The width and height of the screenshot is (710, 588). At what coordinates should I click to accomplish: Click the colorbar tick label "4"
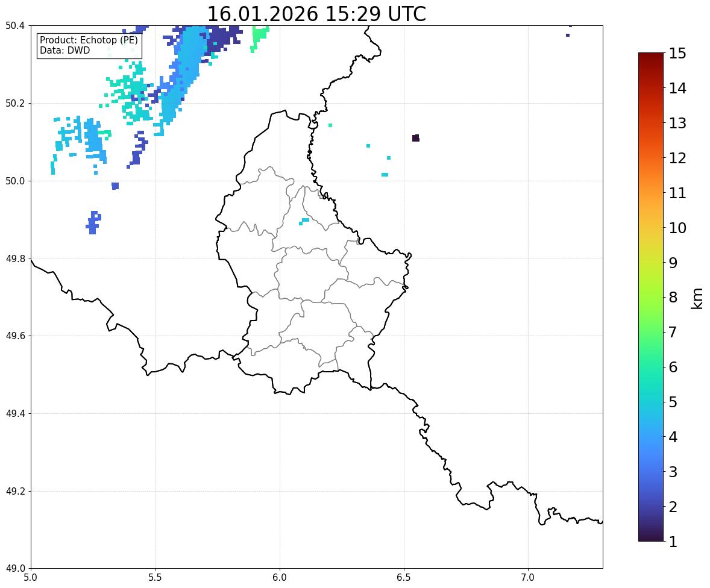[x=673, y=437]
